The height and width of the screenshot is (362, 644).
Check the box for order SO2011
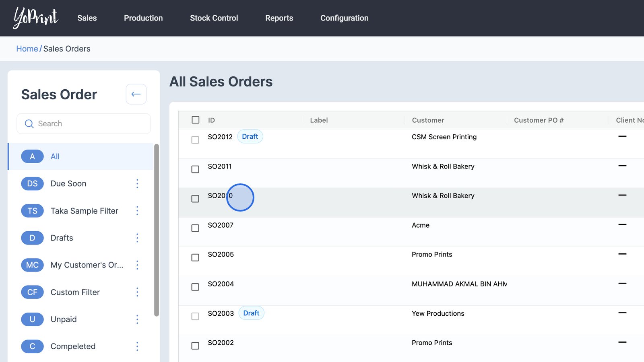(x=195, y=169)
